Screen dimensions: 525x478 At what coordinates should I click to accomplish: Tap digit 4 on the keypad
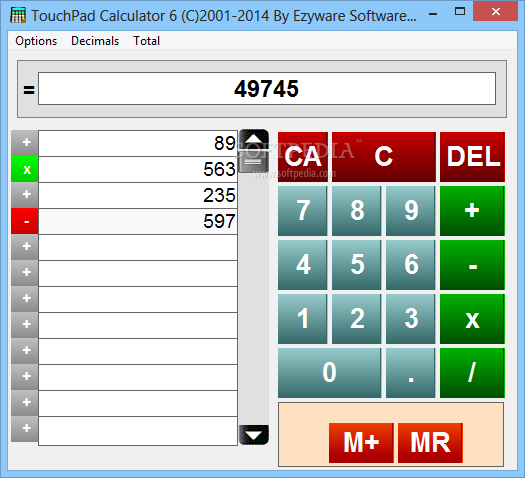[x=303, y=265]
